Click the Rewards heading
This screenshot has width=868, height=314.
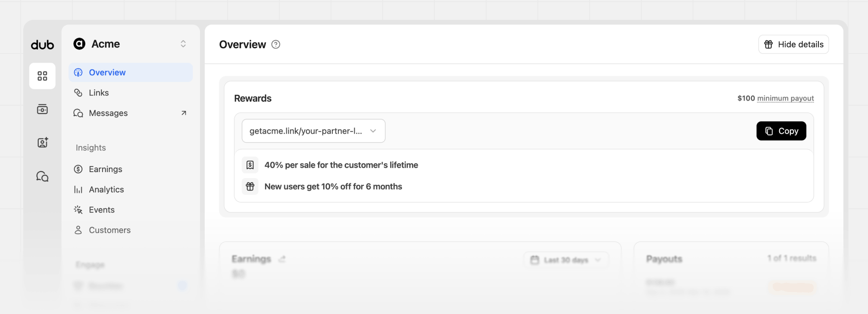(x=253, y=98)
